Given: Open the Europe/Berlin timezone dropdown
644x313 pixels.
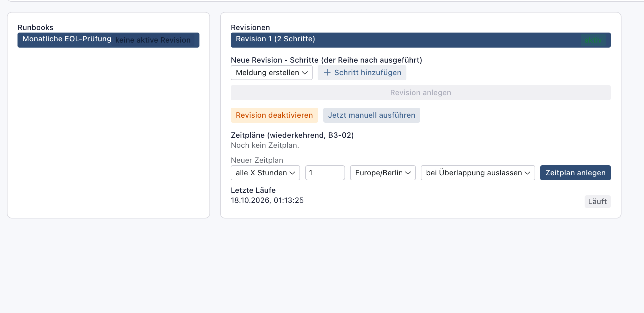Looking at the screenshot, I should pos(383,173).
